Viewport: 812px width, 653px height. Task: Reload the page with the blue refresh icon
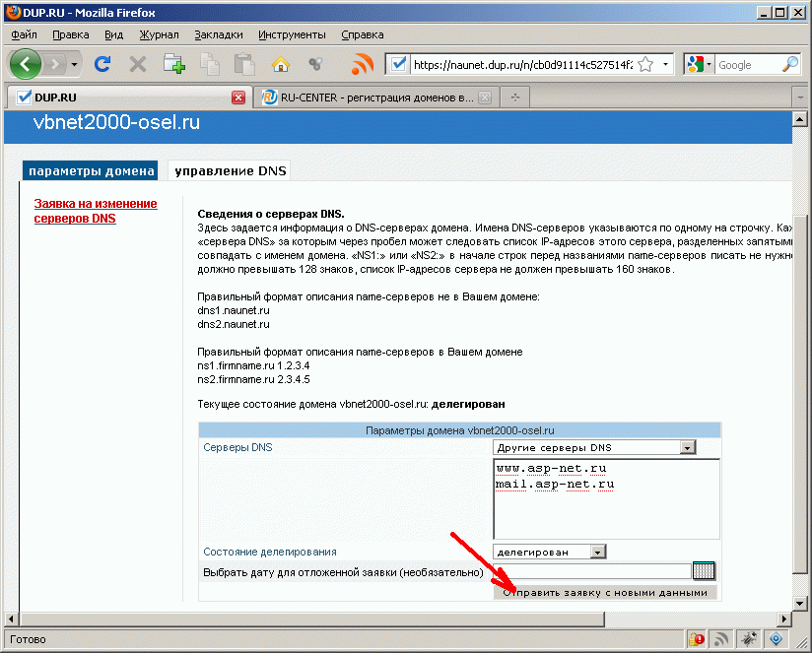[x=102, y=64]
